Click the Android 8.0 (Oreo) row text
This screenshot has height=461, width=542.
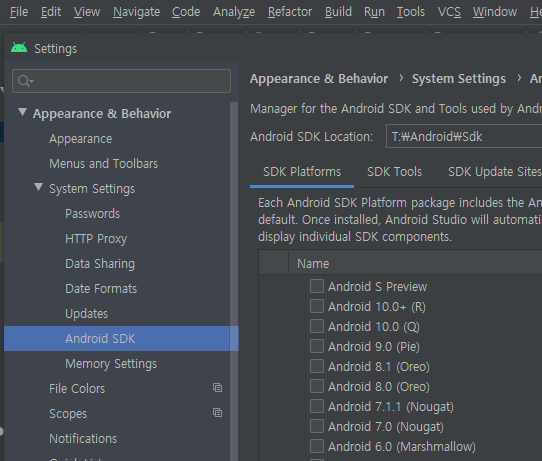coord(379,387)
